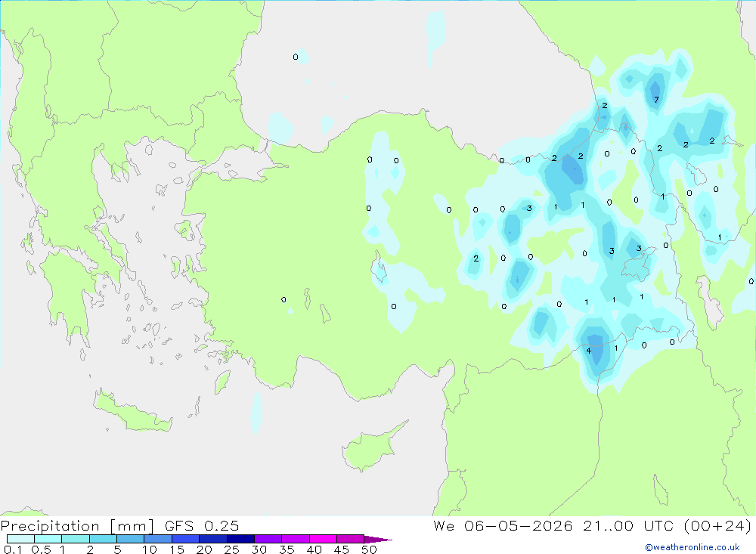Click the legend swatch between 25 and 30

coord(240,539)
